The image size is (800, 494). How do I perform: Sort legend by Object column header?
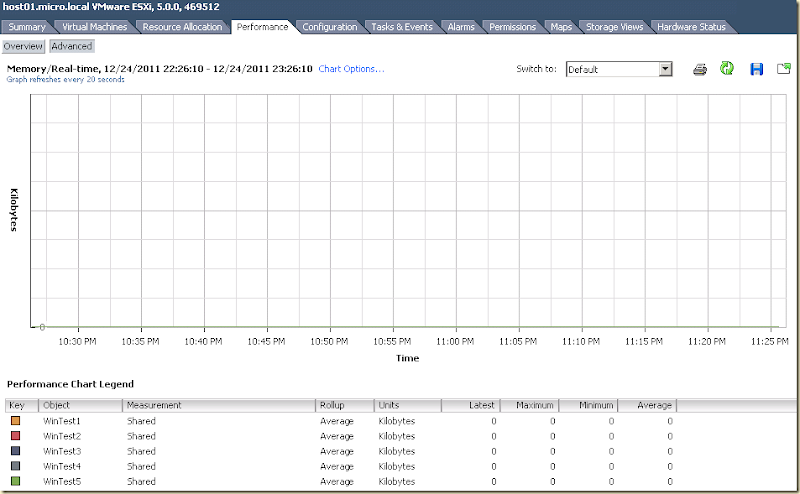(81, 405)
